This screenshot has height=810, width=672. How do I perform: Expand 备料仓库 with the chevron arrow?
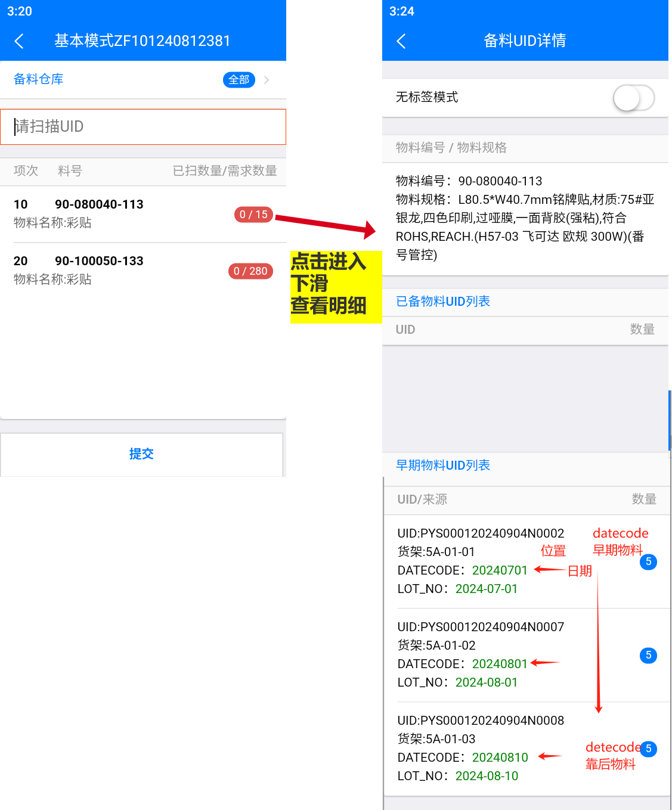click(267, 80)
